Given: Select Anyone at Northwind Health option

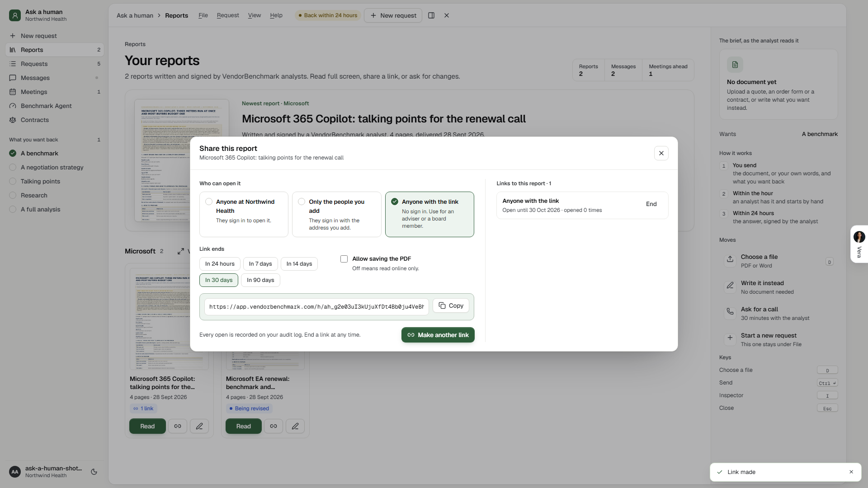Looking at the screenshot, I should pos(244,214).
